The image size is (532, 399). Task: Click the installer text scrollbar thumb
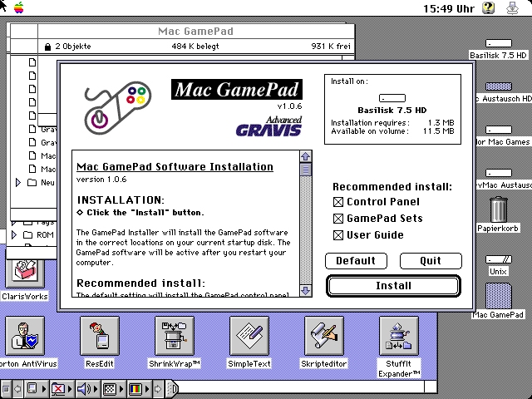306,170
